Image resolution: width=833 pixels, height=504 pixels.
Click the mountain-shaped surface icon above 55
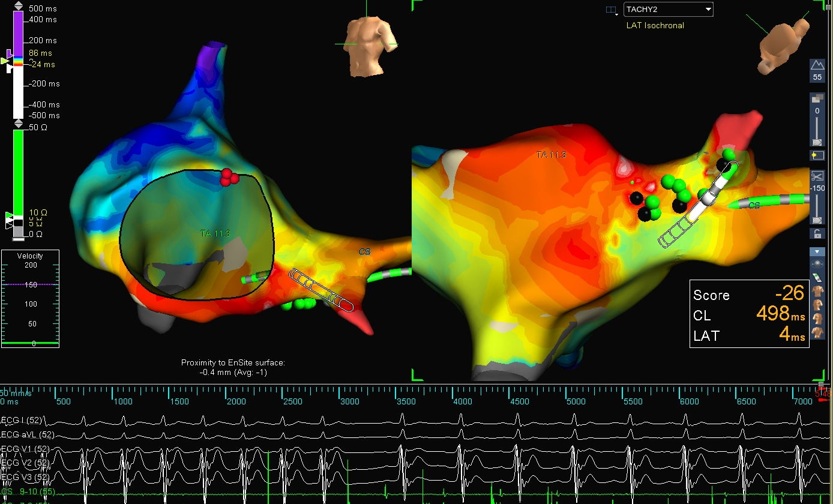click(817, 65)
